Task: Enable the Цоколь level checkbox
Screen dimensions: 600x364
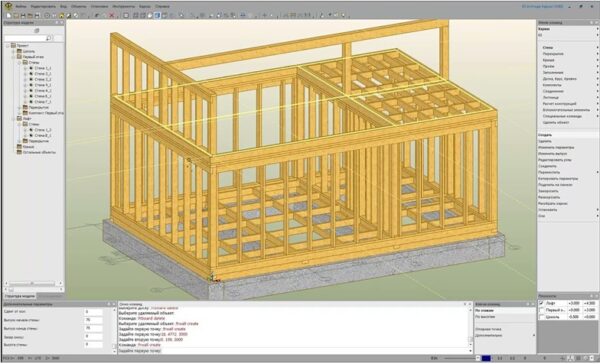Action: point(541,317)
